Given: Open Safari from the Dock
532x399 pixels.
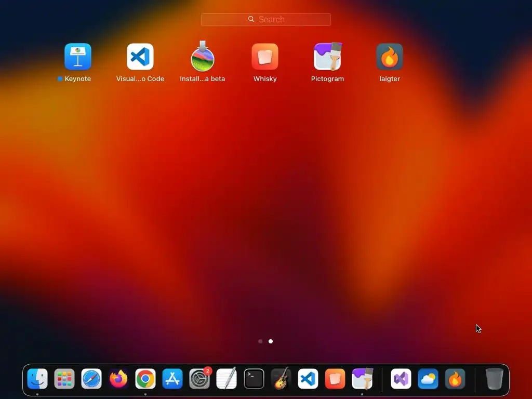Looking at the screenshot, I should [x=91, y=379].
